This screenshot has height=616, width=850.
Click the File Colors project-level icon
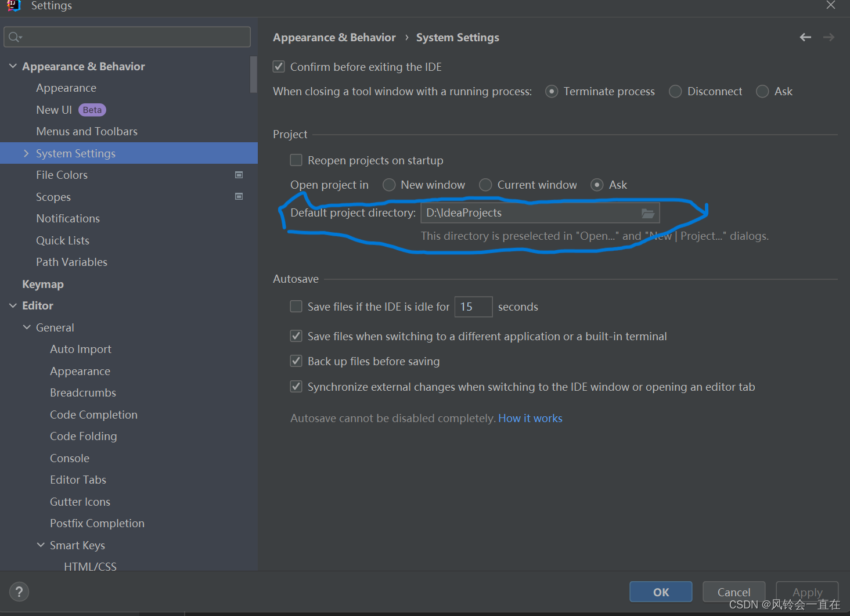(x=239, y=175)
